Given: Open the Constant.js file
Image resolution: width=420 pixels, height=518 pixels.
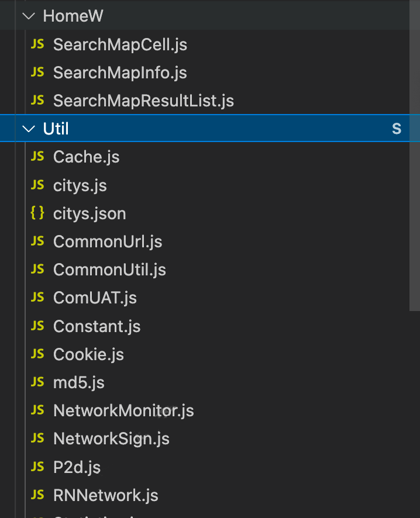Looking at the screenshot, I should pos(97,326).
